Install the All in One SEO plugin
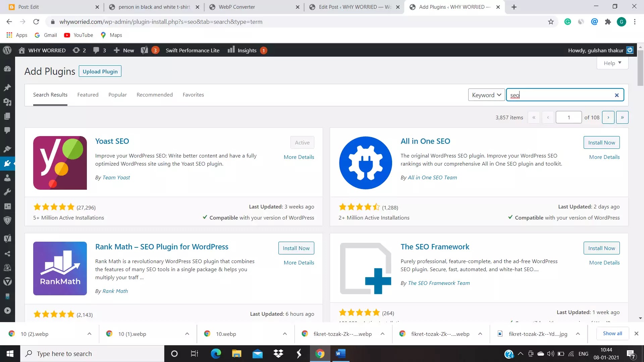Image resolution: width=644 pixels, height=362 pixels. pos(601,142)
